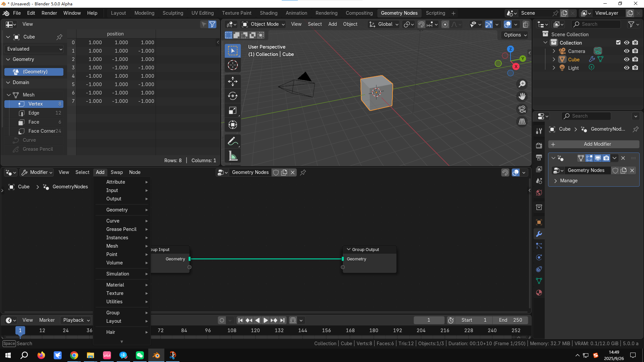Open Object Data properties tab

click(539, 281)
